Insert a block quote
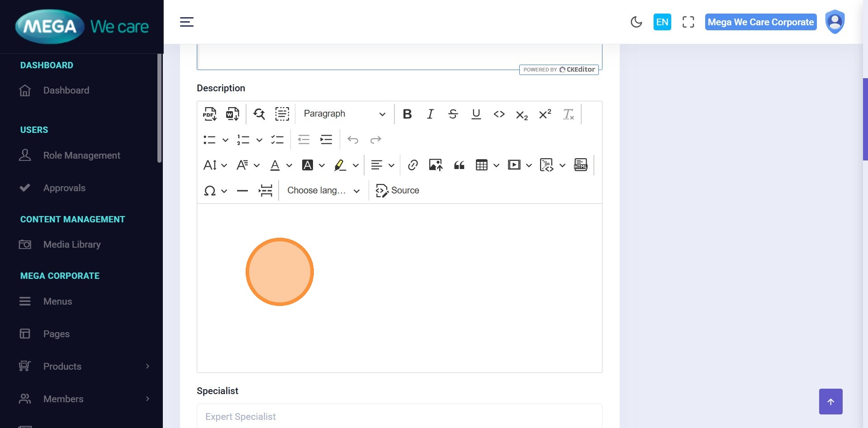Viewport: 868px width, 428px height. pos(459,165)
